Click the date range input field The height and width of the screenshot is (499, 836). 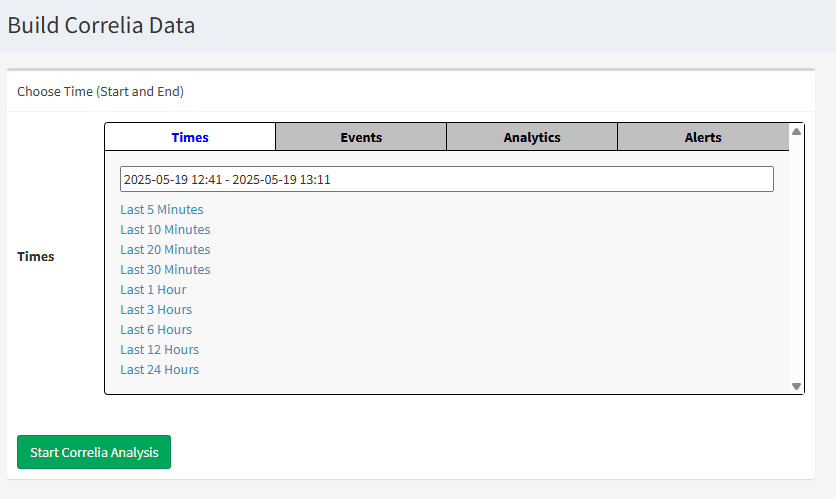(446, 179)
